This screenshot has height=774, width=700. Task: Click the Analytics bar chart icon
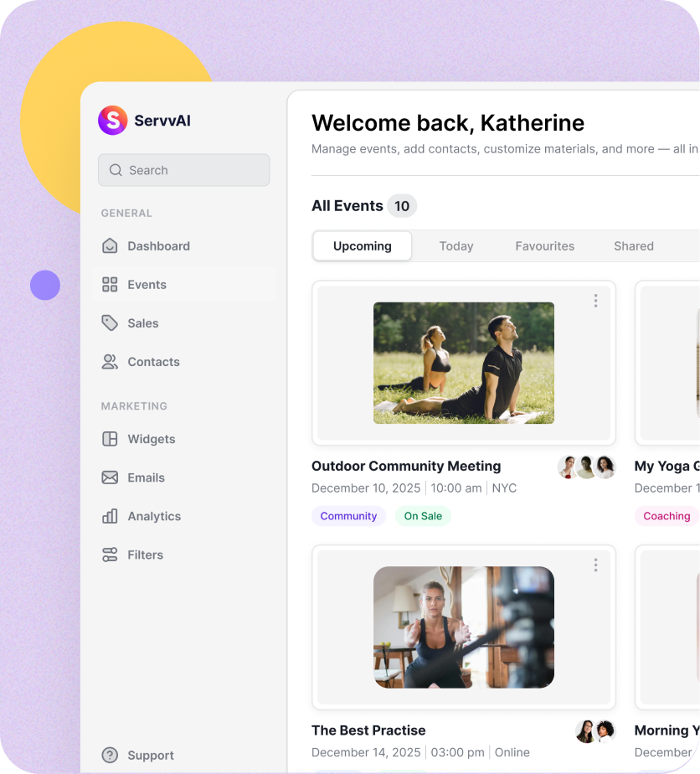pyautogui.click(x=110, y=516)
